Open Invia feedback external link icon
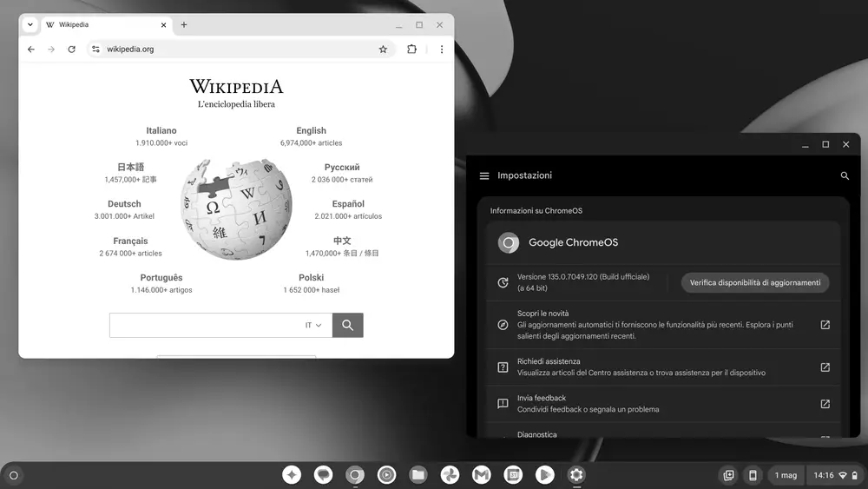The image size is (868, 489). point(825,404)
